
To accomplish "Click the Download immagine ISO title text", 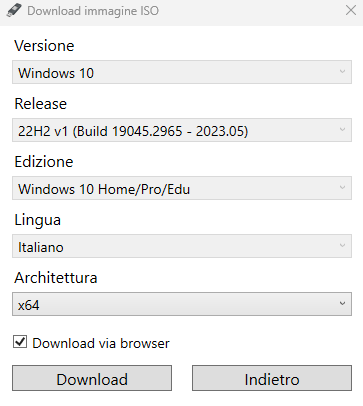I will point(93,11).
